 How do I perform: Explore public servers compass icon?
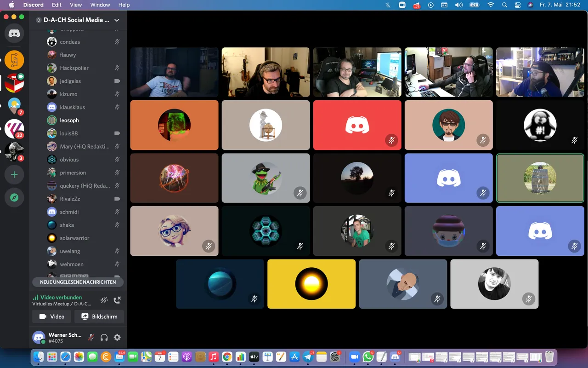[14, 197]
